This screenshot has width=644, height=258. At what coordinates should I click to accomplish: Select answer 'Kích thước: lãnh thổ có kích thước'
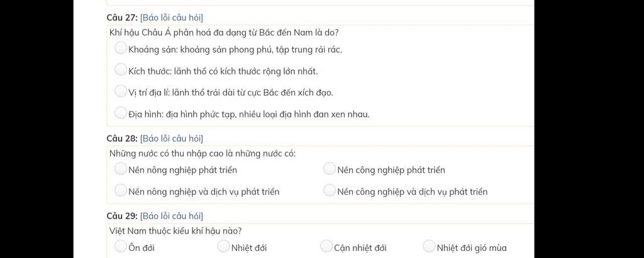coord(120,70)
